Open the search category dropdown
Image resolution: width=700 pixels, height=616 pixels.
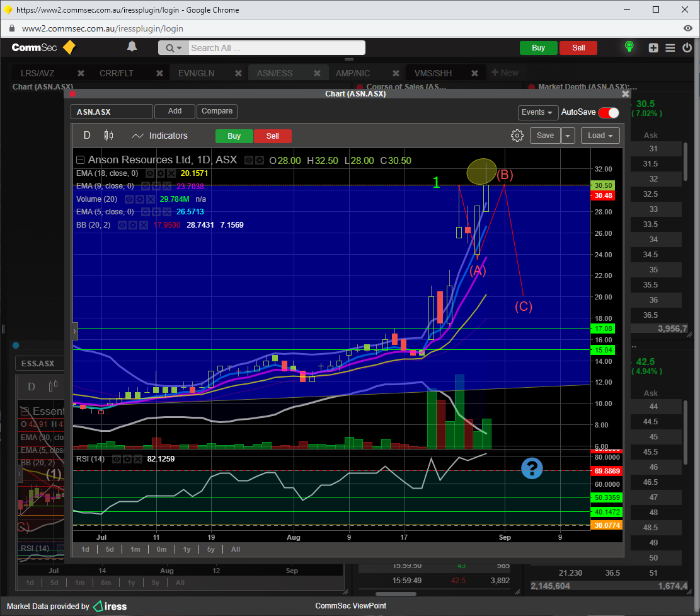click(174, 48)
